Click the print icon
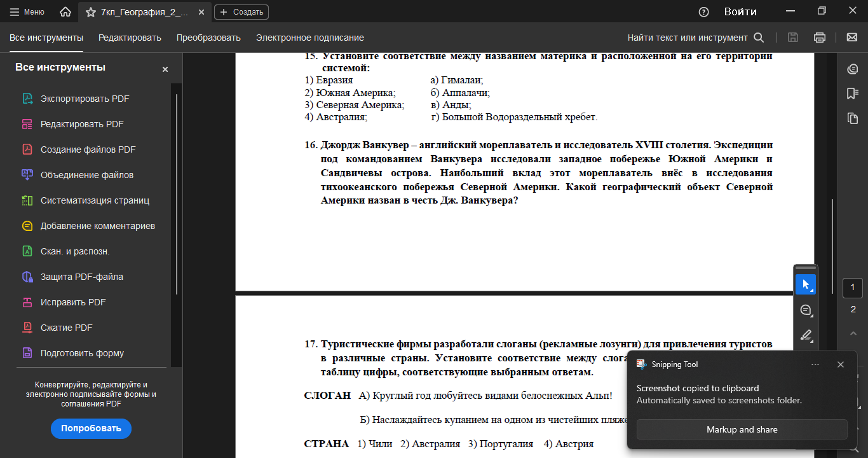 [820, 38]
